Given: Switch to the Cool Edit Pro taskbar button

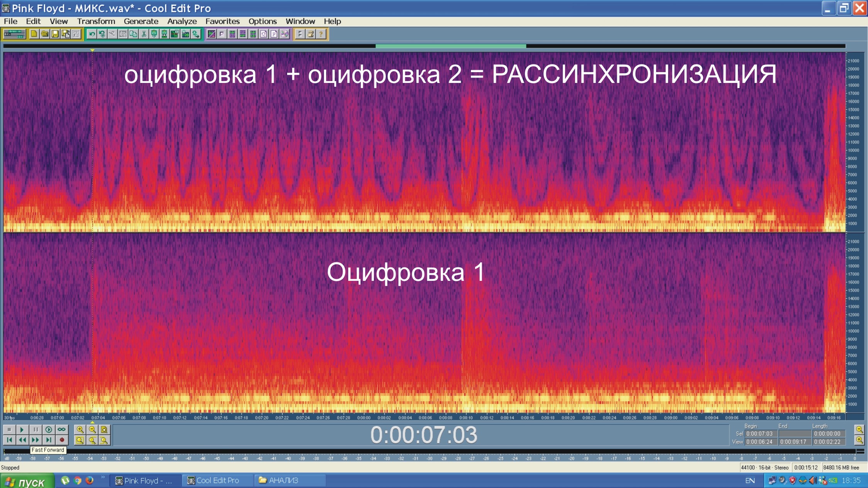Looking at the screenshot, I should [217, 481].
